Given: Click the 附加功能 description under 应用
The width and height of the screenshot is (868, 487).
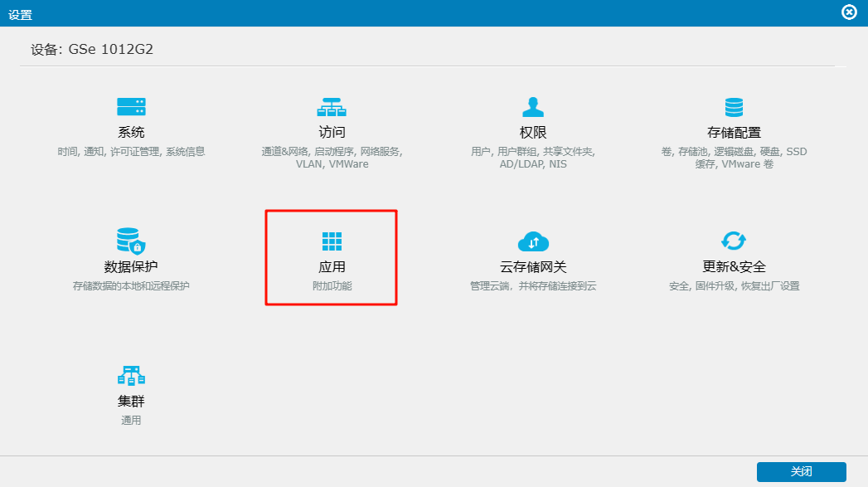Looking at the screenshot, I should click(332, 286).
